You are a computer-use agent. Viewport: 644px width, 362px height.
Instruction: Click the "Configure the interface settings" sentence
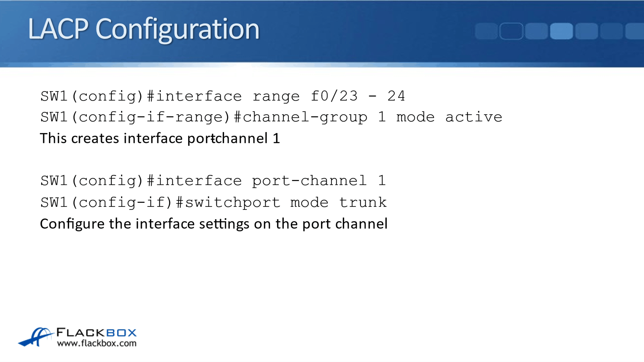[214, 224]
